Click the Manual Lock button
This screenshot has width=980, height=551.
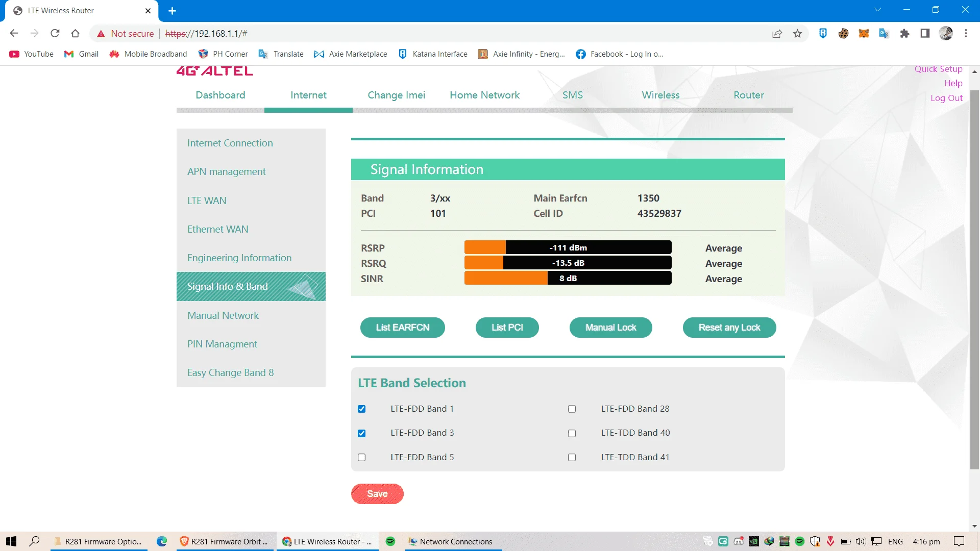click(610, 328)
